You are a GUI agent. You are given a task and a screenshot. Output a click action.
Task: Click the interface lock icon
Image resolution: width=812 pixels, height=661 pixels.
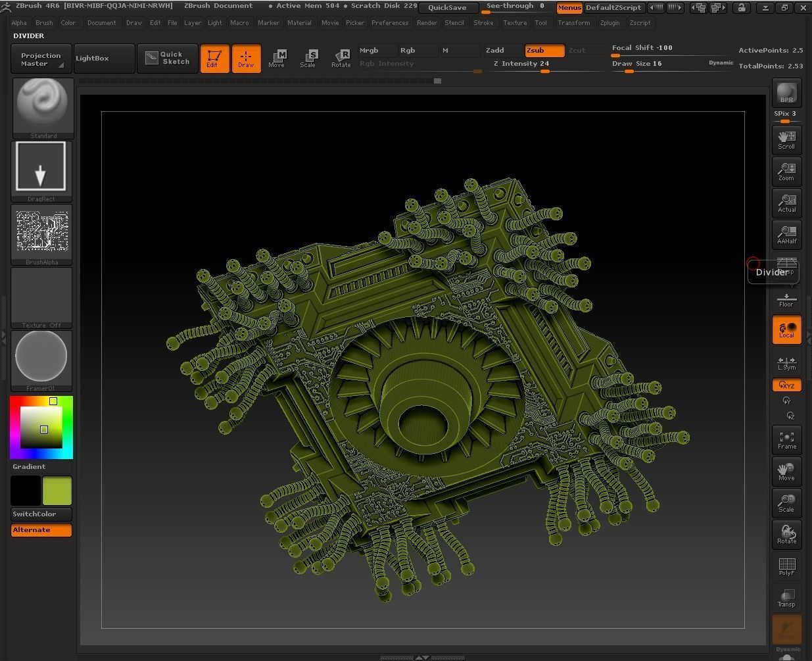tap(741, 7)
